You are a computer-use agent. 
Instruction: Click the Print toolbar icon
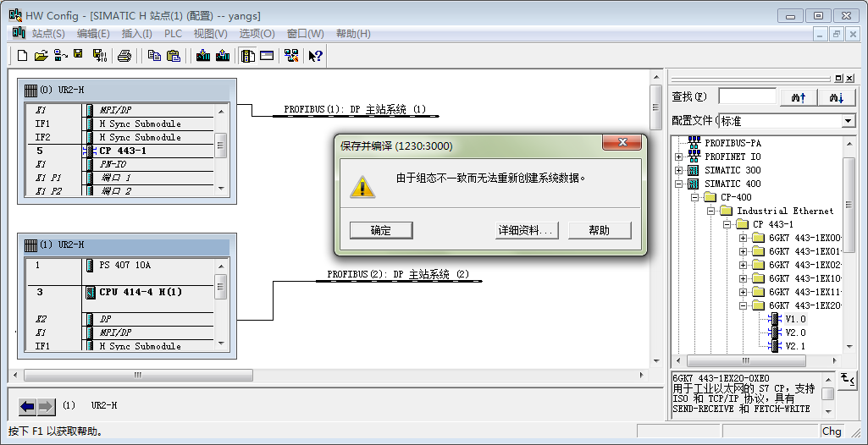point(124,56)
